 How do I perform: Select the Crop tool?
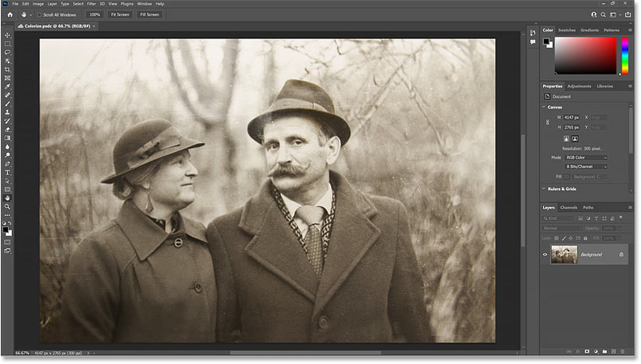click(7, 70)
